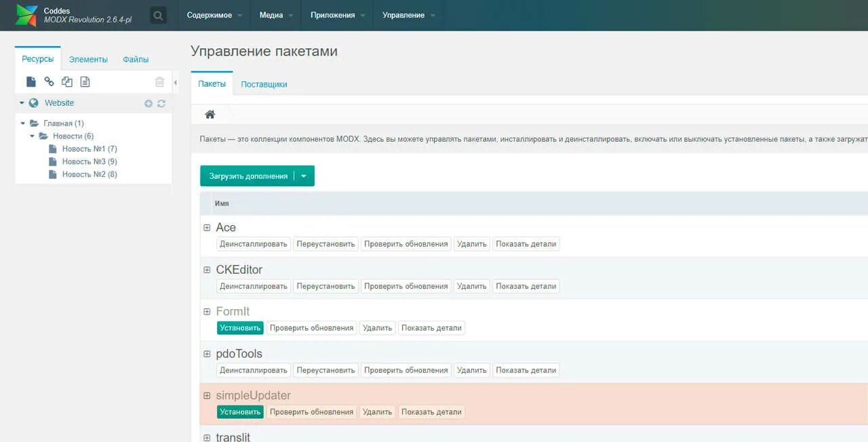The height and width of the screenshot is (442, 868).
Task: Click Проверить обновления for FormIt
Action: pos(311,328)
